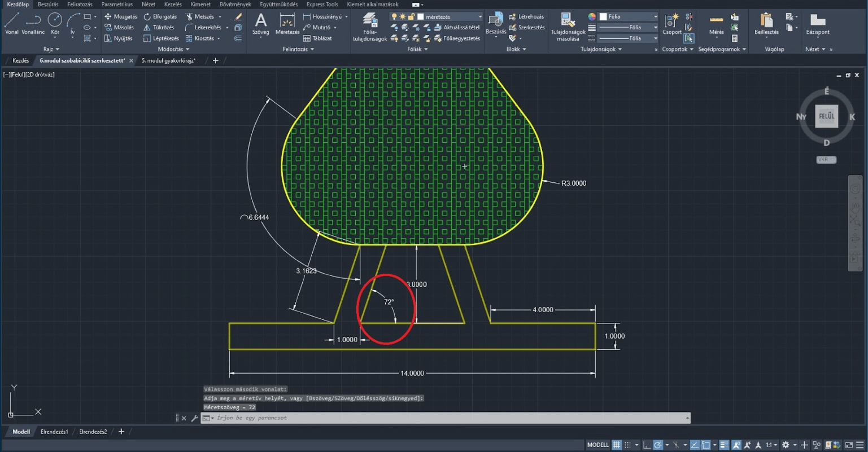Click the Elforgatás rotate tool
The image size is (868, 452).
coord(160,17)
